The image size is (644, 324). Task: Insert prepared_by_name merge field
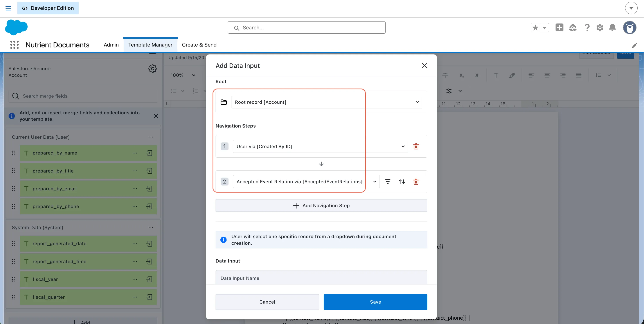point(149,153)
